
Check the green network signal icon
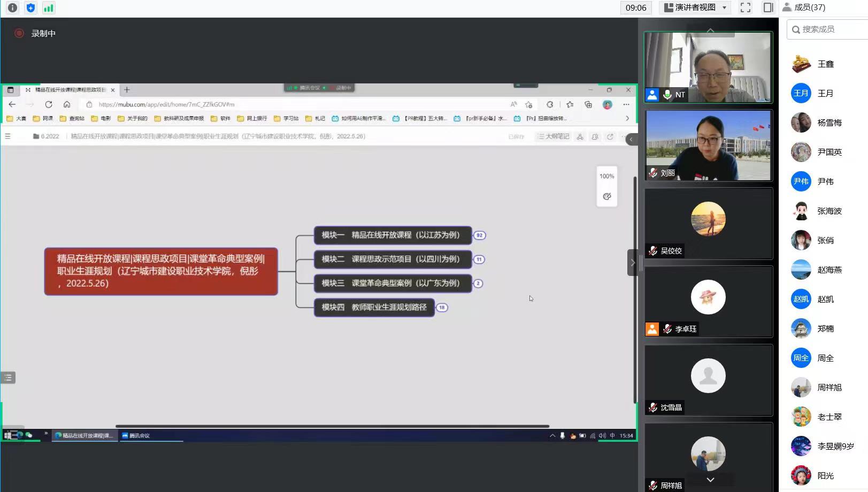(48, 7)
